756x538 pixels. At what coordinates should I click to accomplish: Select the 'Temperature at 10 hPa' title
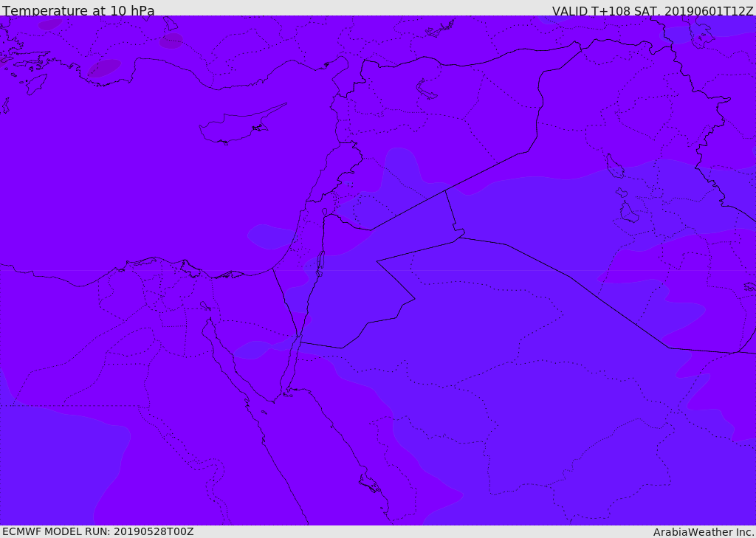click(x=78, y=10)
